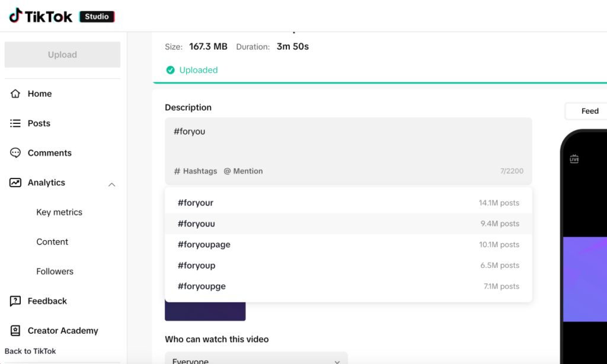
Task: Click the Creator Academy icon
Action: pos(15,331)
